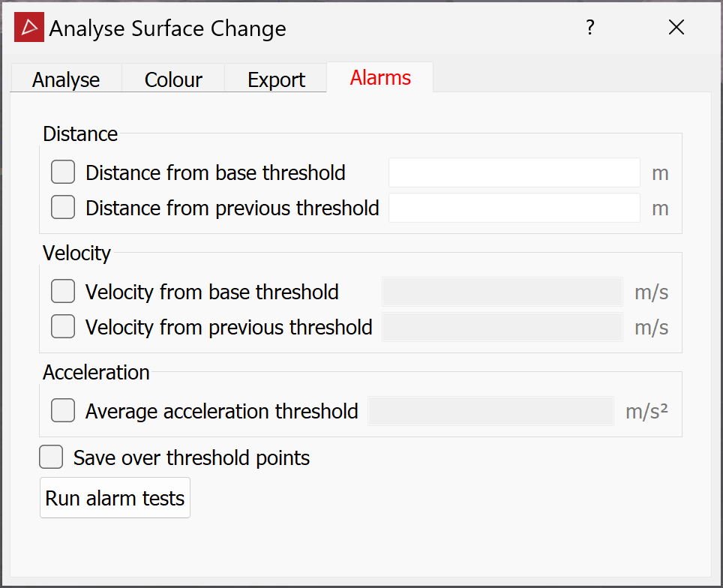Viewport: 723px width, 588px height.
Task: Click the Average acceleration threshold input box
Action: 490,411
